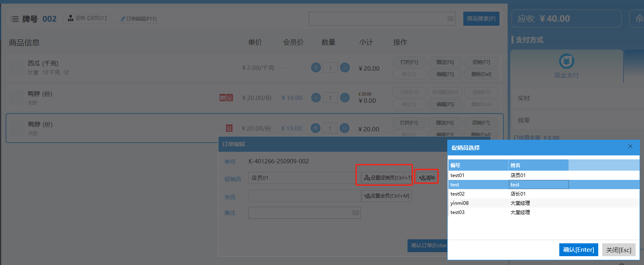The image size is (644, 265).
Task: Open 设置会员[Ctrl+M] member selector
Action: [387, 196]
